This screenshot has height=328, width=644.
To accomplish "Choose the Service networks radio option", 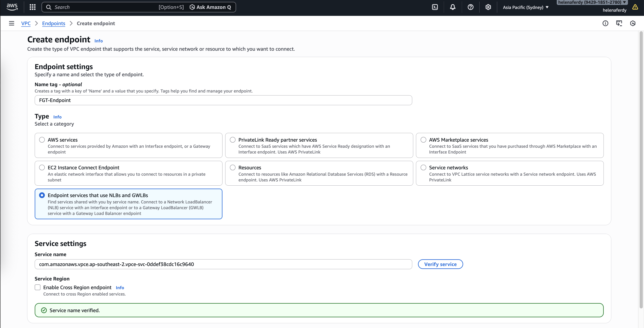I will 423,168.
